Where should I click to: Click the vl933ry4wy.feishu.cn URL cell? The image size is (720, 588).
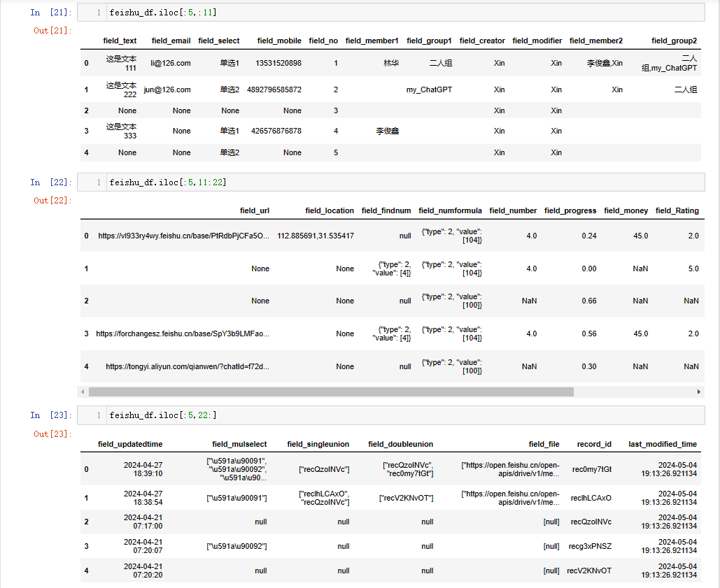[183, 236]
